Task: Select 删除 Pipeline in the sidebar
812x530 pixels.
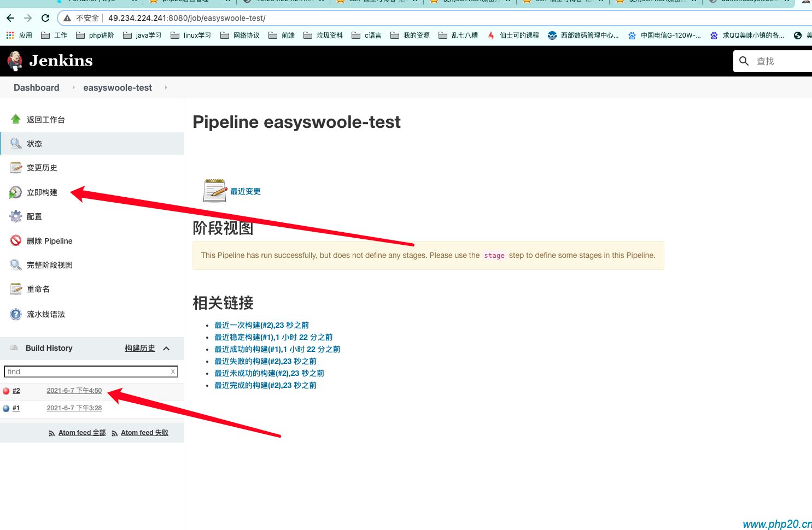Action: 50,241
